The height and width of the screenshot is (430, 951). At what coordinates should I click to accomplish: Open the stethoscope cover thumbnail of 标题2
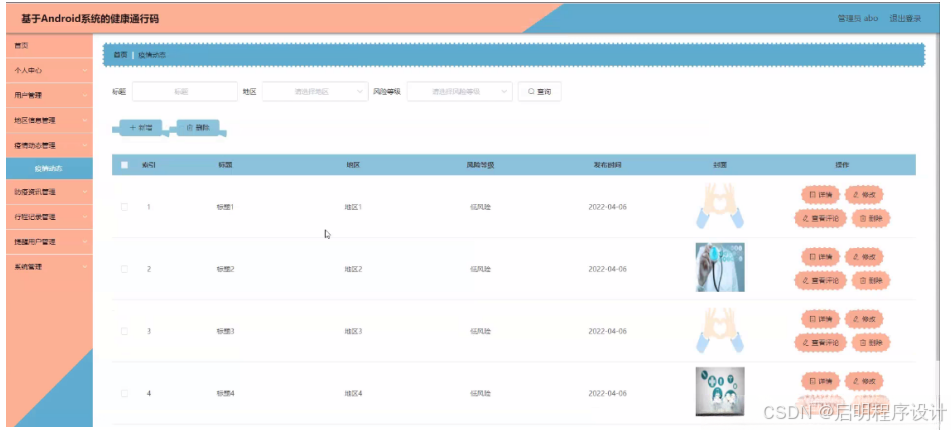[720, 267]
